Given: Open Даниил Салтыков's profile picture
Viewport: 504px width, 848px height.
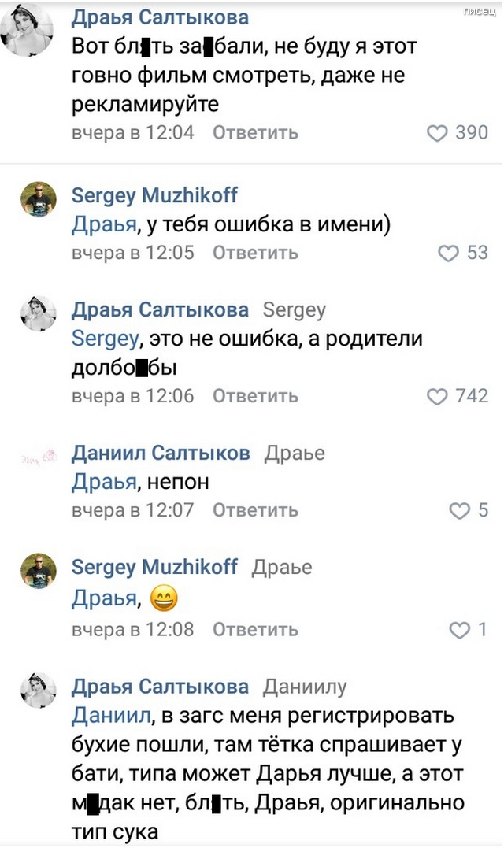Looking at the screenshot, I should [38, 457].
